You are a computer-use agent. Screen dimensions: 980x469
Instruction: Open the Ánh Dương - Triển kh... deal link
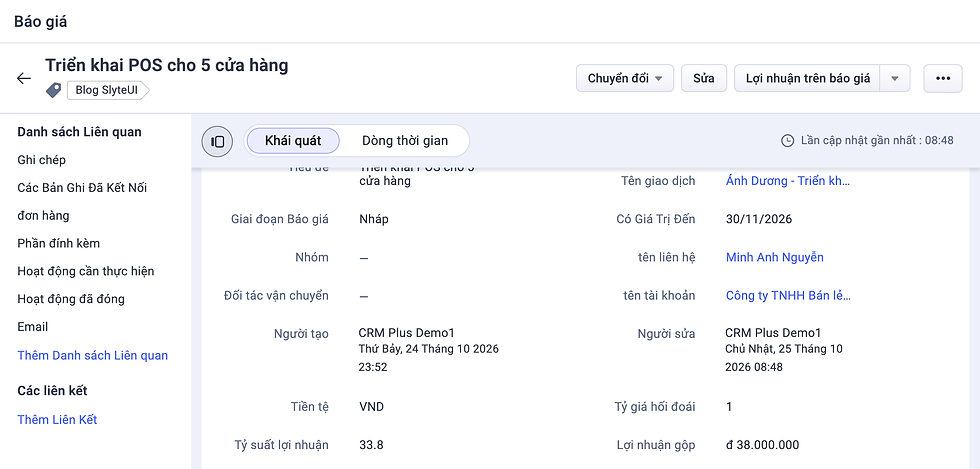(x=788, y=181)
